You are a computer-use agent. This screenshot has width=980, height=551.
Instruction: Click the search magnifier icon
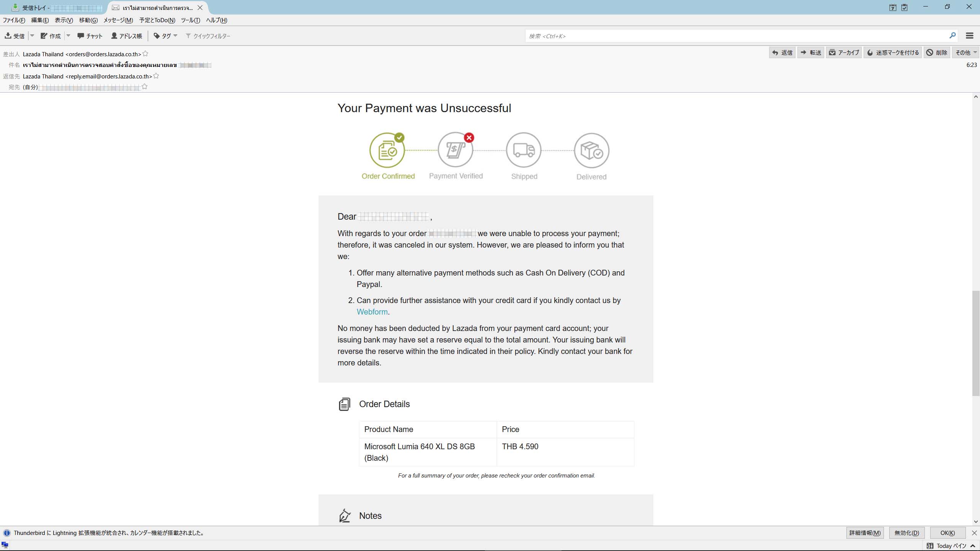(x=952, y=36)
